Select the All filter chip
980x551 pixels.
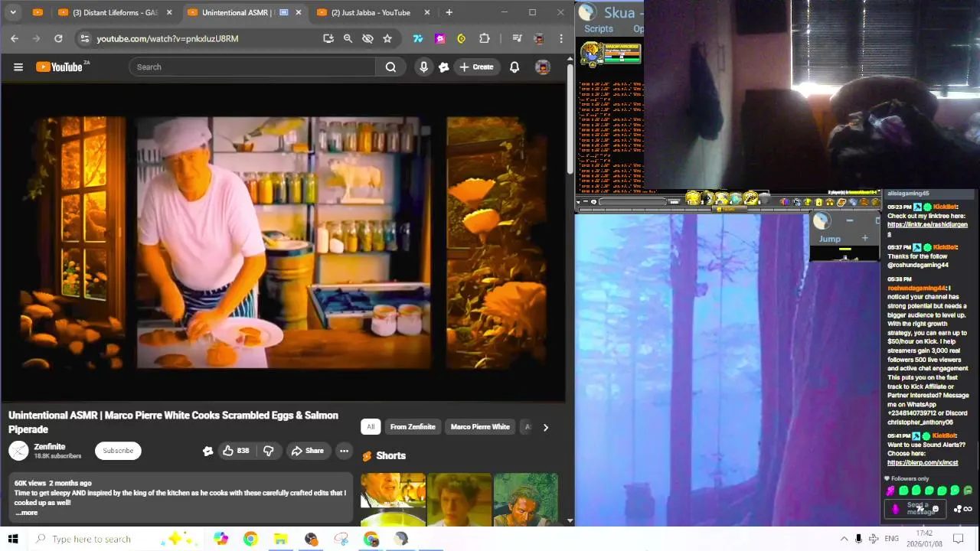click(371, 427)
